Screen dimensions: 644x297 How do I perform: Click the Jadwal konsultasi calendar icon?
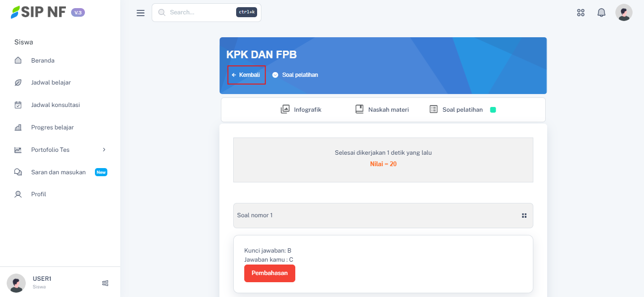coord(18,105)
